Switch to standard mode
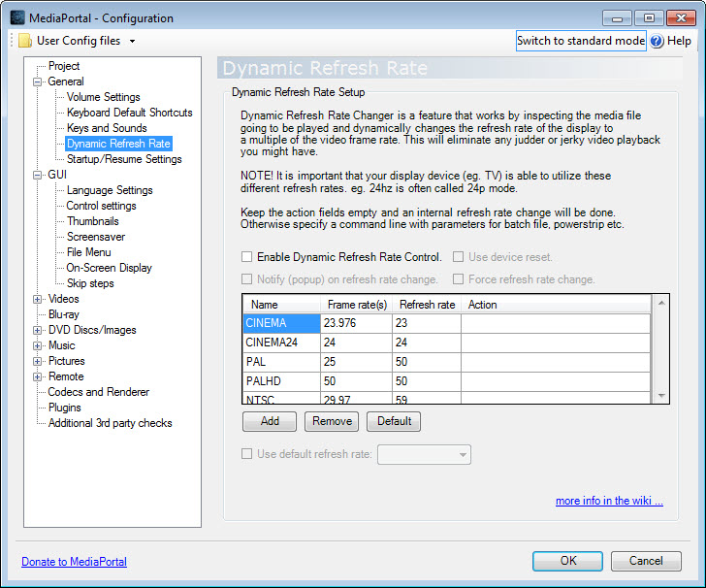 (581, 41)
